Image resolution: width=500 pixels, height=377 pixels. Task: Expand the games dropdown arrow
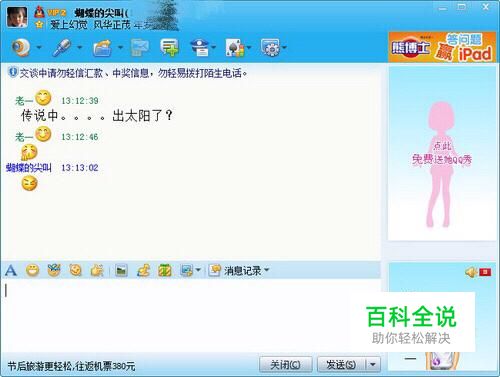pyautogui.click(x=249, y=48)
